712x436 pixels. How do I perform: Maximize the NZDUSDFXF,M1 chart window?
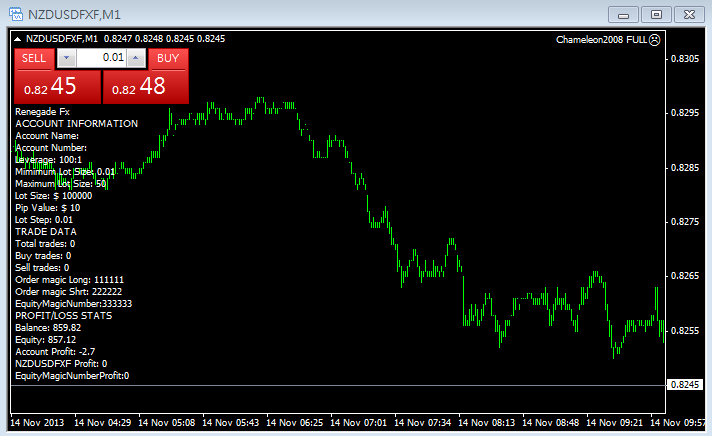(x=656, y=15)
